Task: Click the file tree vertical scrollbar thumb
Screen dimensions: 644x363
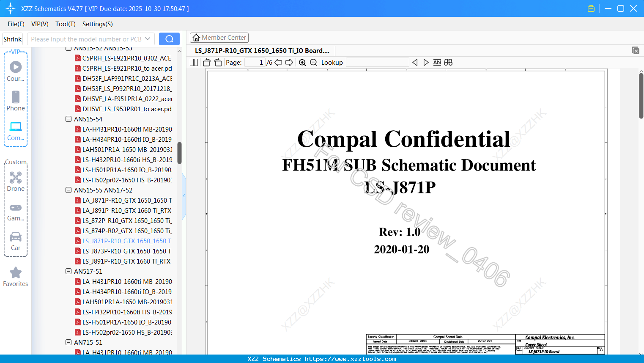Action: (179, 153)
